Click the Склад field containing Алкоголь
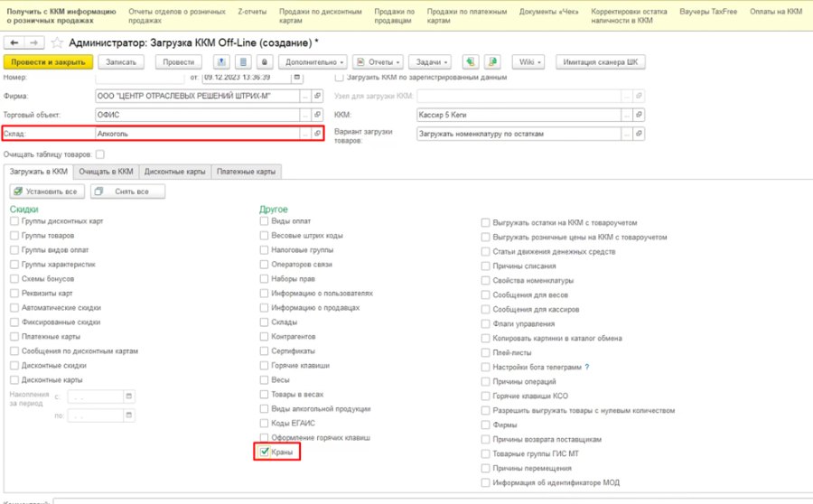Image resolution: width=813 pixels, height=504 pixels. pyautogui.click(x=198, y=134)
